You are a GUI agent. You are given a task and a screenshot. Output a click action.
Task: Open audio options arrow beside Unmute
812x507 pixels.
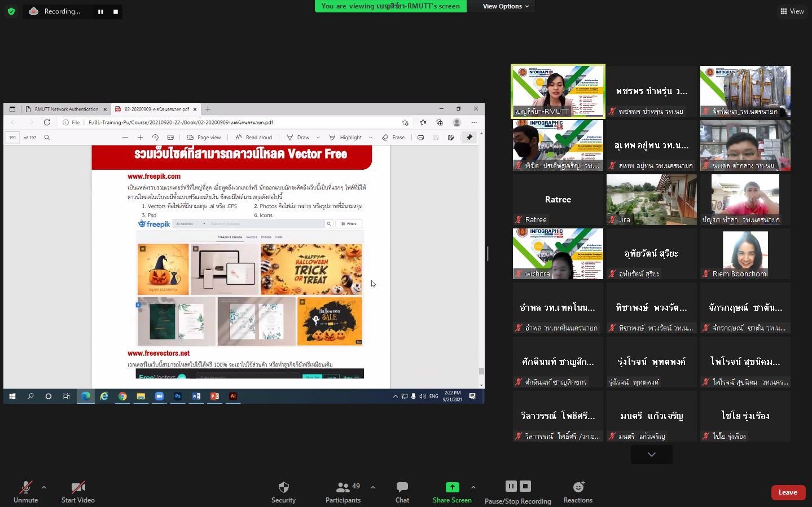tap(44, 487)
